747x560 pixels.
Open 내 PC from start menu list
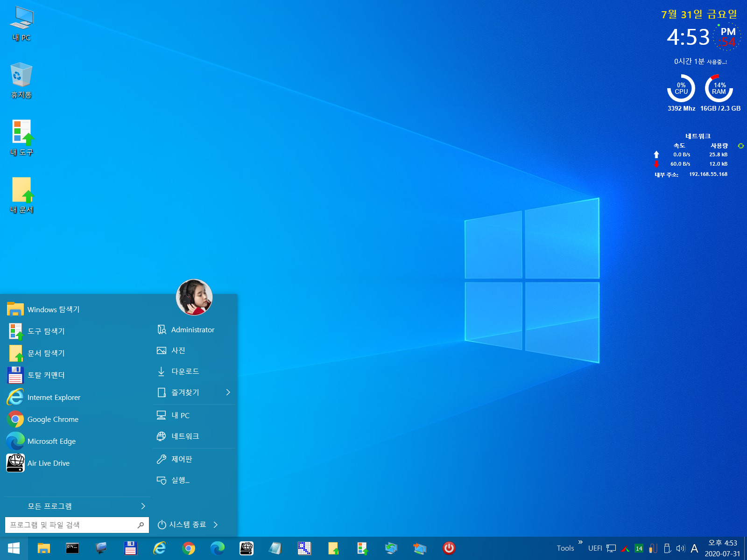coord(194,415)
